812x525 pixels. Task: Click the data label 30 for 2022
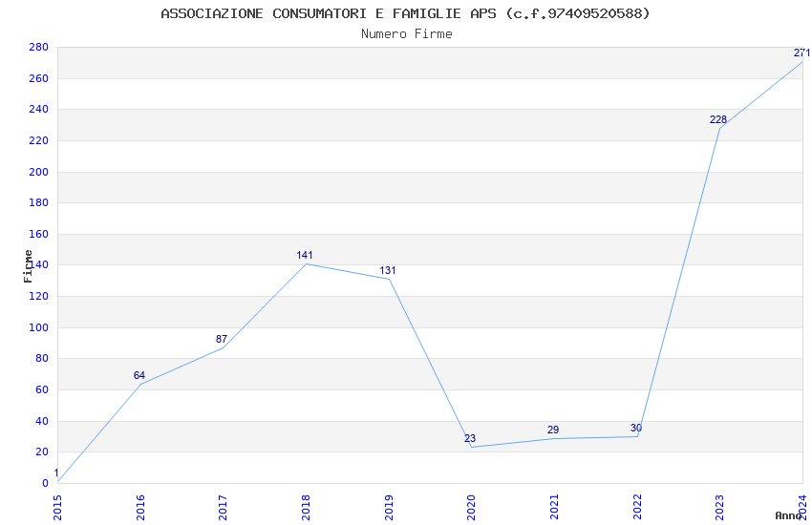point(636,429)
